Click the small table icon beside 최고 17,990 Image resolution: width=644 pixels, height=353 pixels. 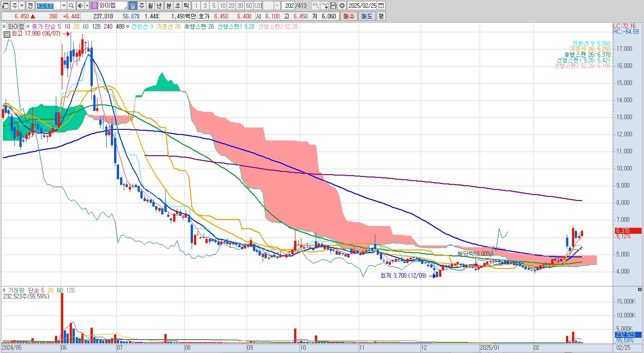tap(7, 34)
